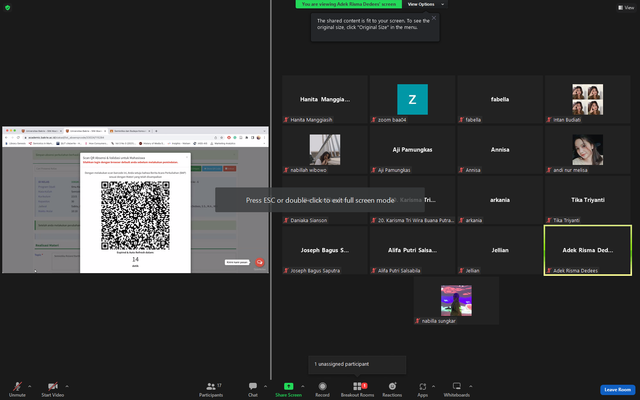Open the Participants panel
This screenshot has width=640, height=400.
point(211,389)
